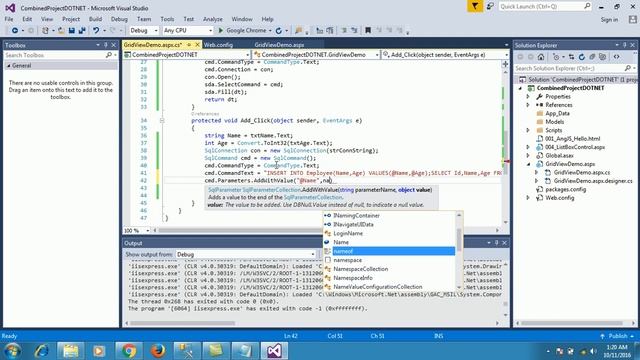
Task: Open the Project menu
Action: click(x=71, y=19)
